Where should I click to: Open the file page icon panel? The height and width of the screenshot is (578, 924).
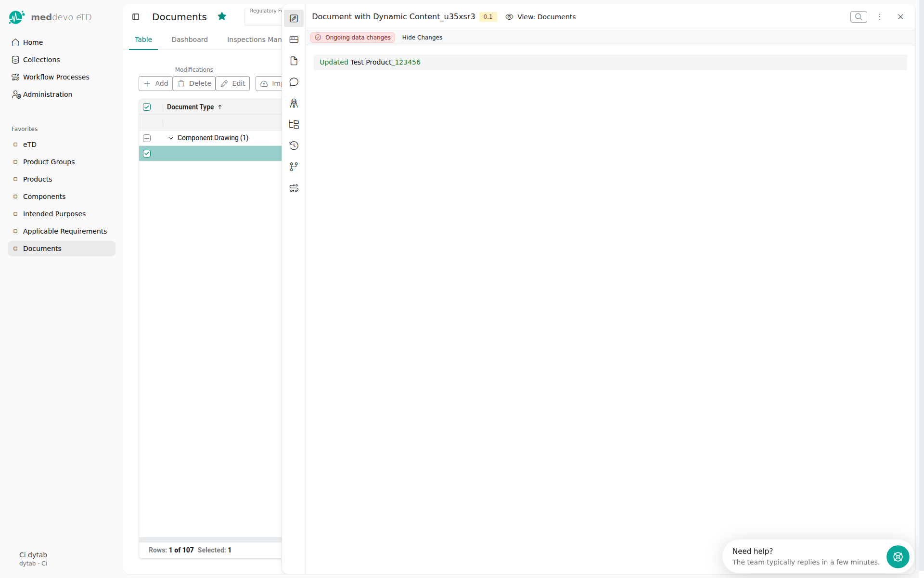(x=294, y=61)
